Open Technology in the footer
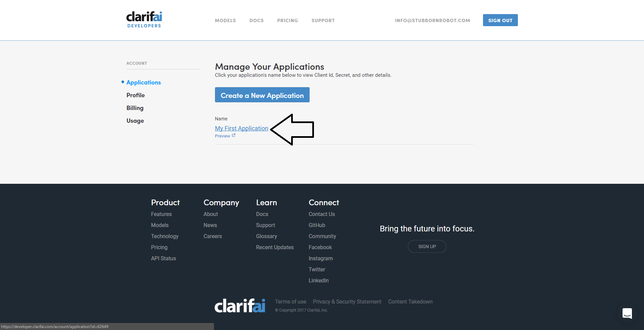This screenshot has width=644, height=330. pyautogui.click(x=165, y=236)
